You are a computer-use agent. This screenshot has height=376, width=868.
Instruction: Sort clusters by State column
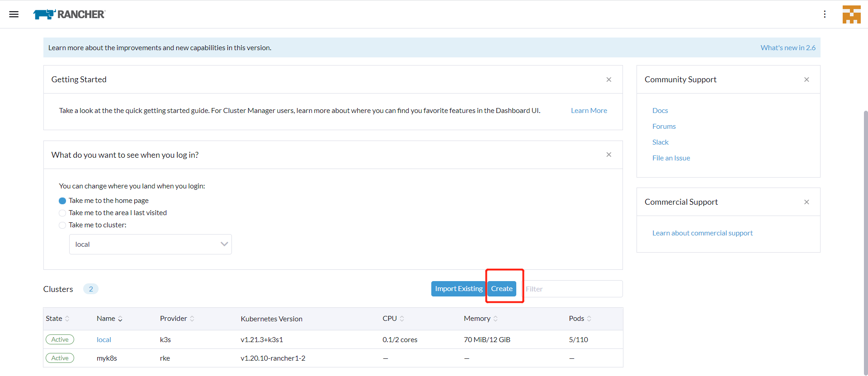[57, 319]
